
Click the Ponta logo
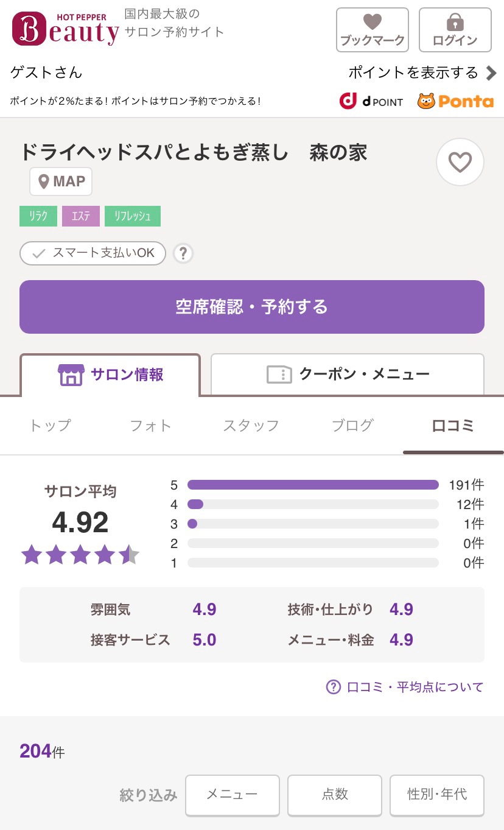click(455, 101)
